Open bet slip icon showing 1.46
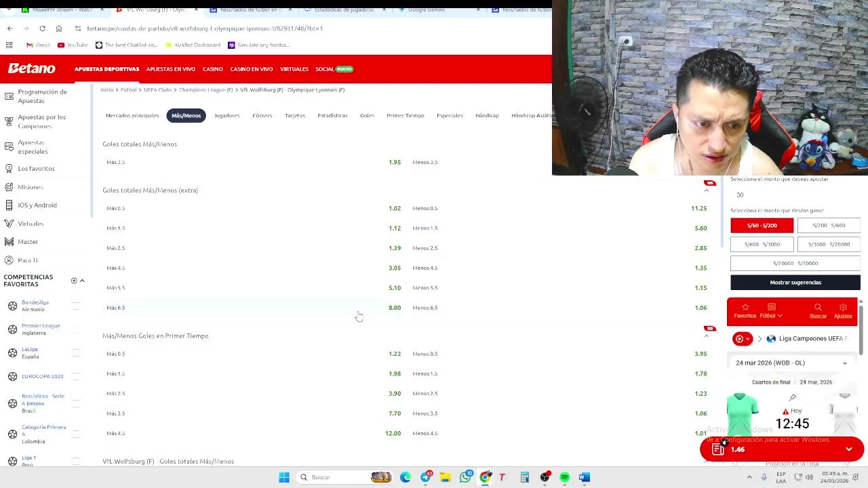Image resolution: width=868 pixels, height=488 pixels. [718, 449]
